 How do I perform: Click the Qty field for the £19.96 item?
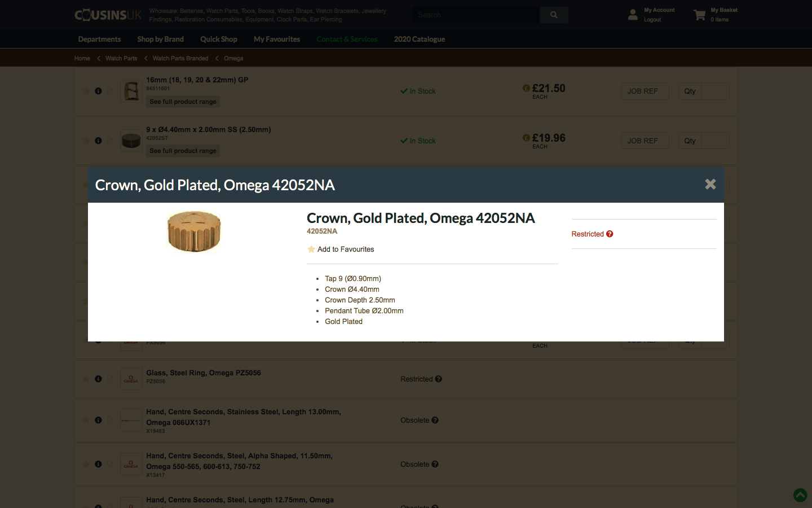coord(715,141)
